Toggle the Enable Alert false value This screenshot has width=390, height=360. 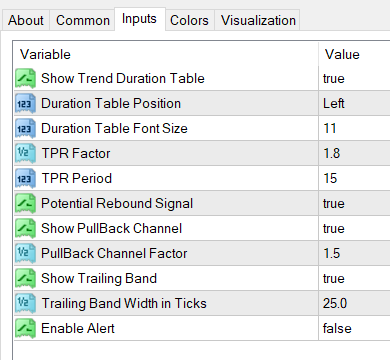[354, 329]
